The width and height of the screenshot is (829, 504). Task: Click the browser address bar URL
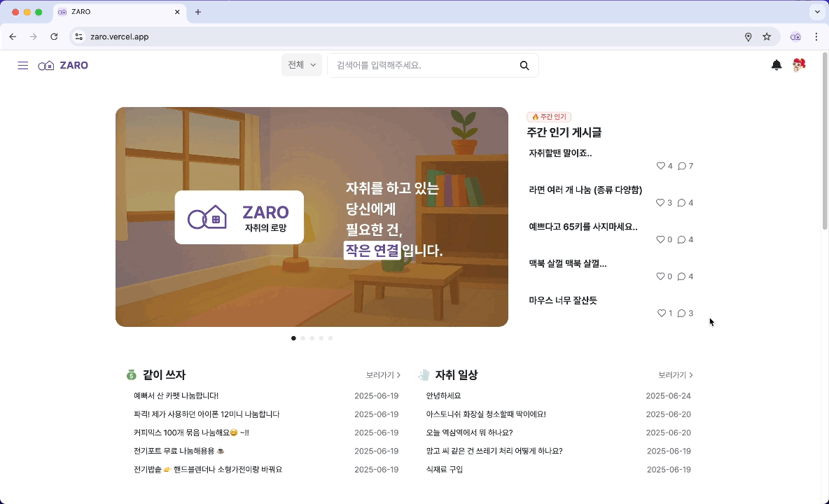click(x=120, y=36)
